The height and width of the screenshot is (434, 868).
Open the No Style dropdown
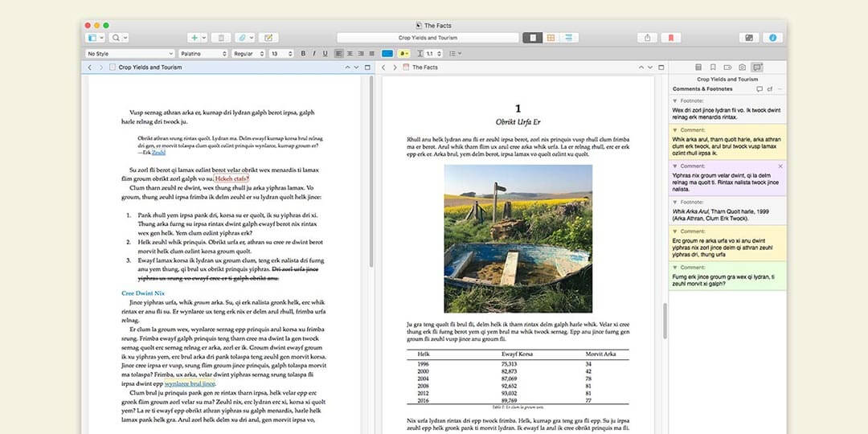pyautogui.click(x=128, y=54)
